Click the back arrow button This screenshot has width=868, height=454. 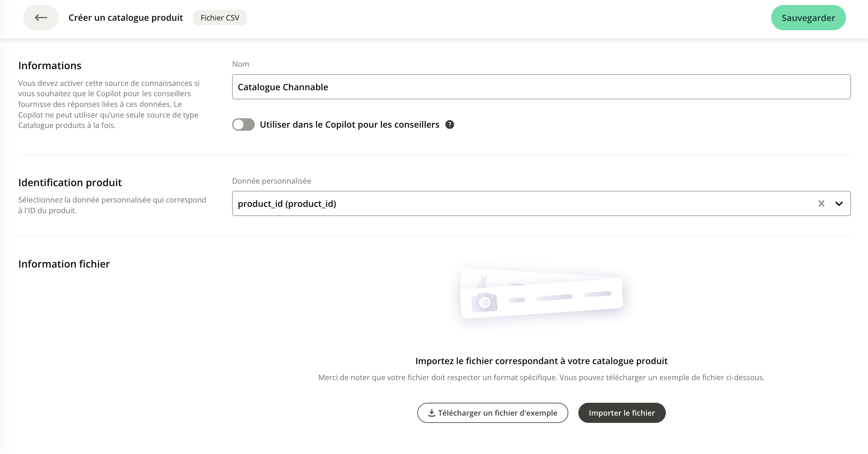tap(41, 18)
